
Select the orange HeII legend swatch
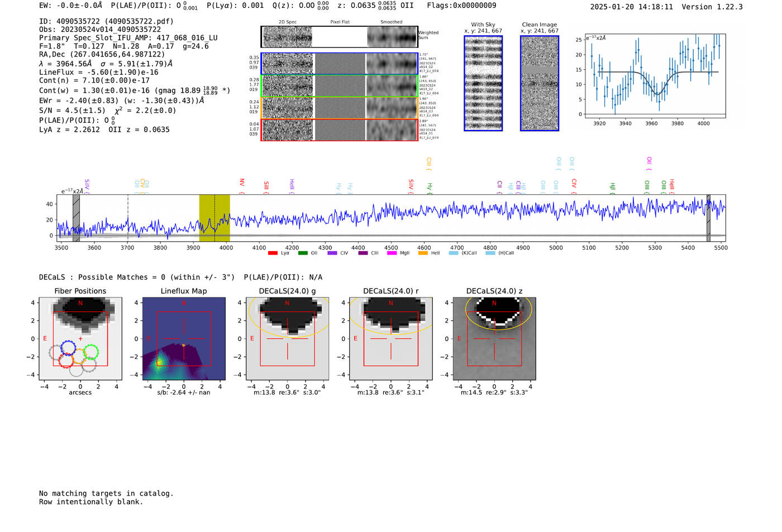(423, 253)
